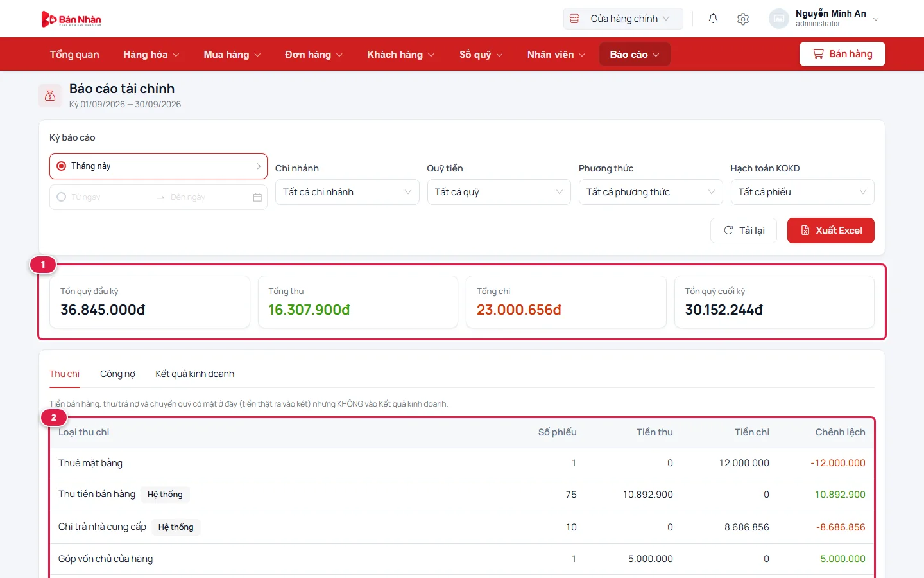The width and height of the screenshot is (924, 578).
Task: Open the Hạch toán KQKD dropdown
Action: 803,192
